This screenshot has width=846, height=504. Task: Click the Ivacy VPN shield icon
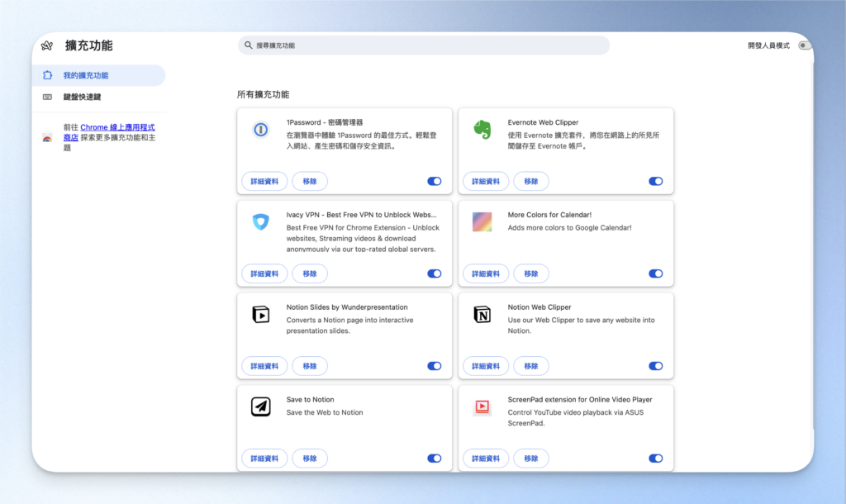[x=260, y=221]
